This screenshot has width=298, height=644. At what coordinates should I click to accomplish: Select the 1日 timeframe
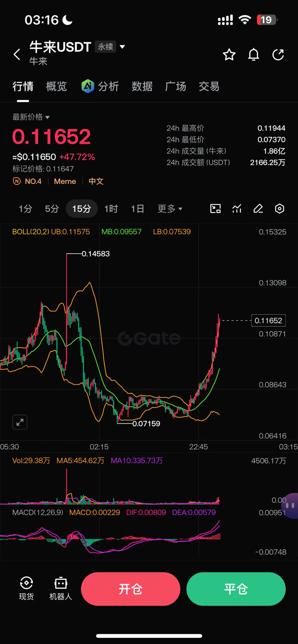point(137,208)
